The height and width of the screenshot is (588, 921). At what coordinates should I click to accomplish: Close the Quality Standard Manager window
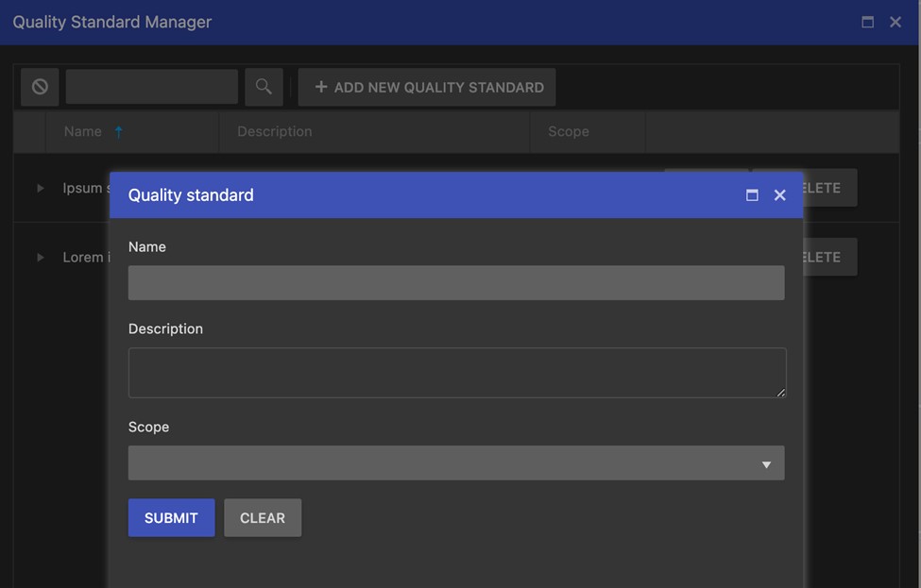tap(895, 22)
